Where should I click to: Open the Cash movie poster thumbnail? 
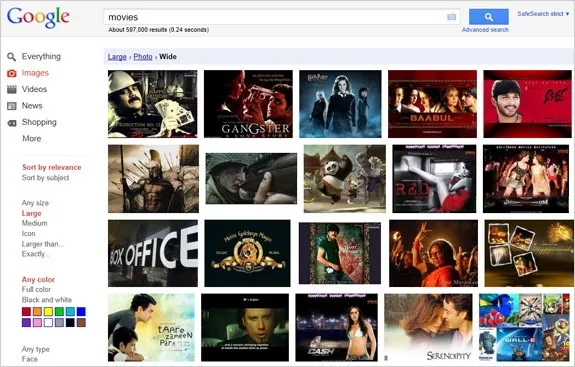[337, 328]
